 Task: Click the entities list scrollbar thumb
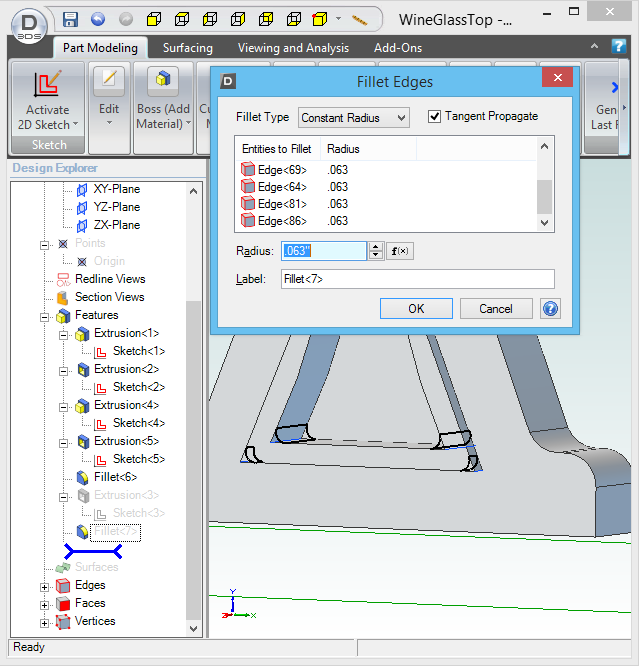tap(545, 197)
